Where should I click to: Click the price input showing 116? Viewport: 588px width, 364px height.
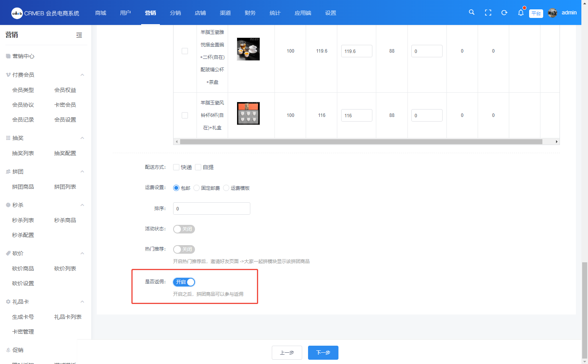click(357, 115)
